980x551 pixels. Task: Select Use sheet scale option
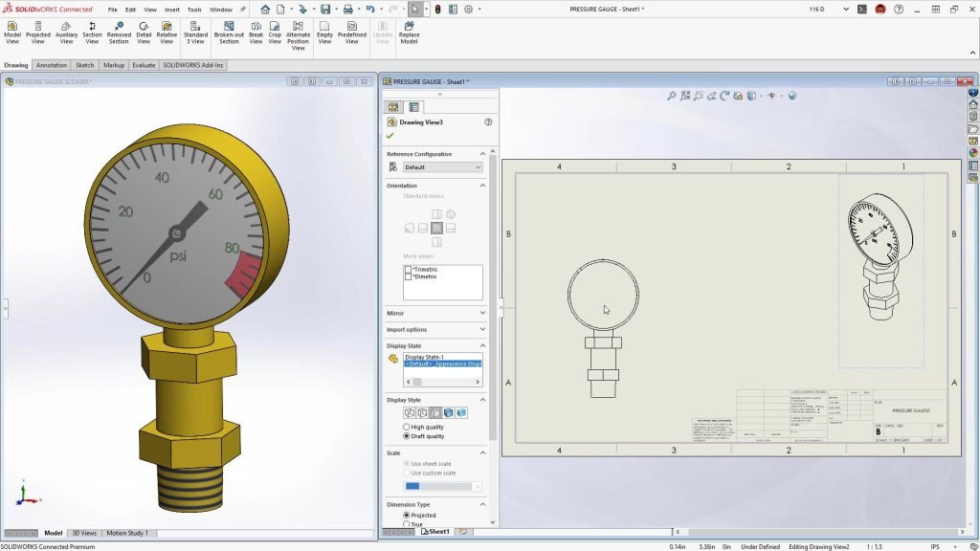[406, 464]
